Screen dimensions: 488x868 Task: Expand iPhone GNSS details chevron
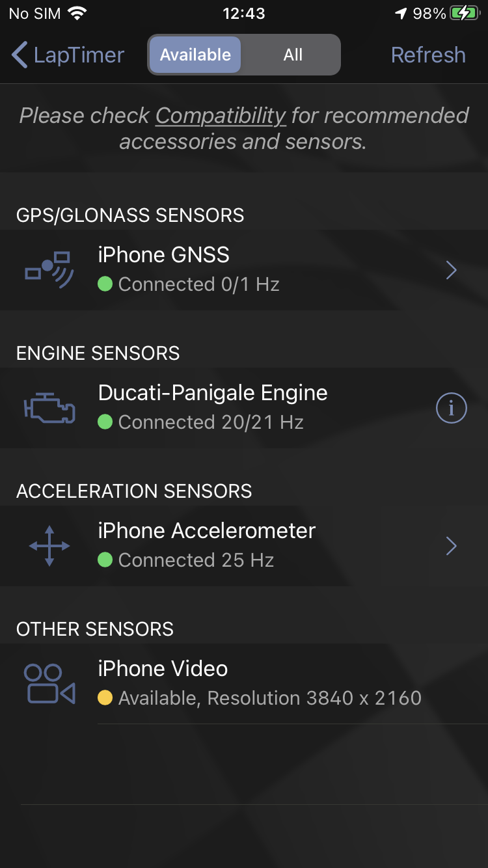point(452,270)
